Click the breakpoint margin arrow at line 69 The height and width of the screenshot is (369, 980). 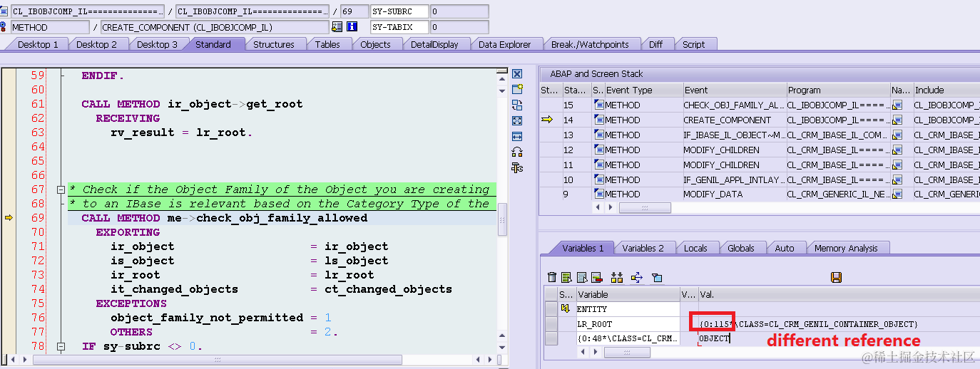[9, 218]
